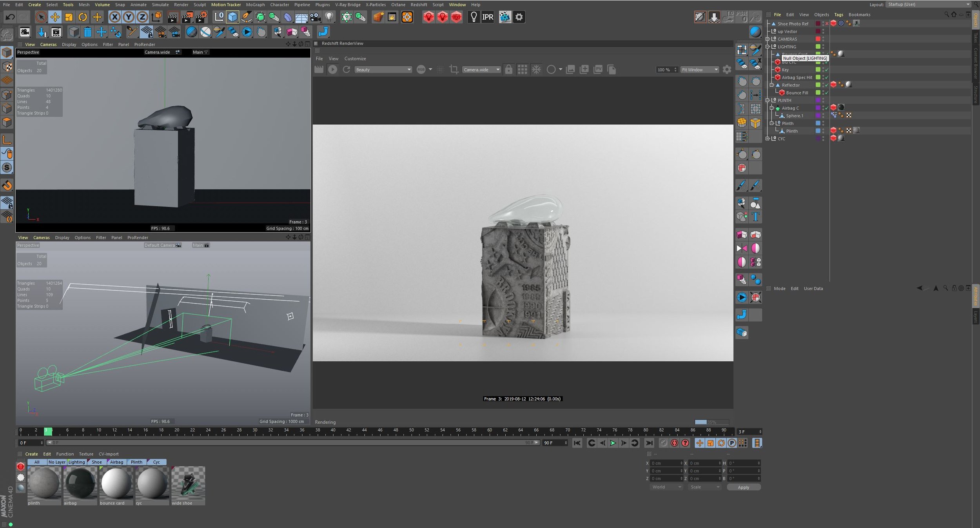Click the undo arrow icon
This screenshot has height=528, width=980.
pyautogui.click(x=10, y=17)
